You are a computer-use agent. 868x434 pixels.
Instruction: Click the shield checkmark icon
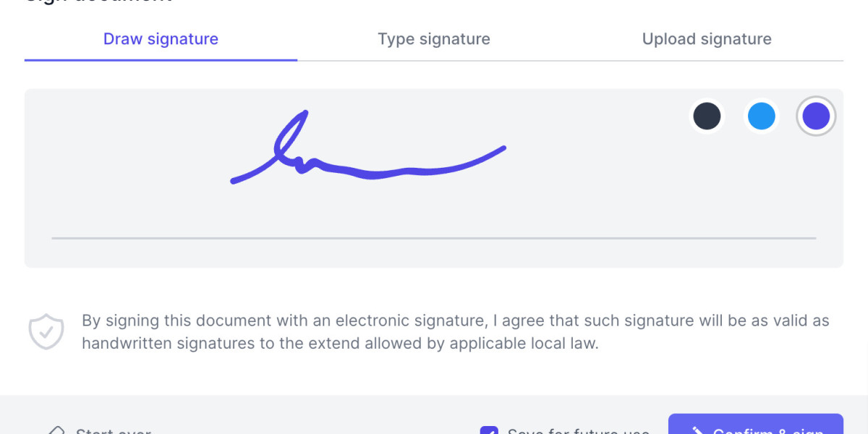(46, 332)
